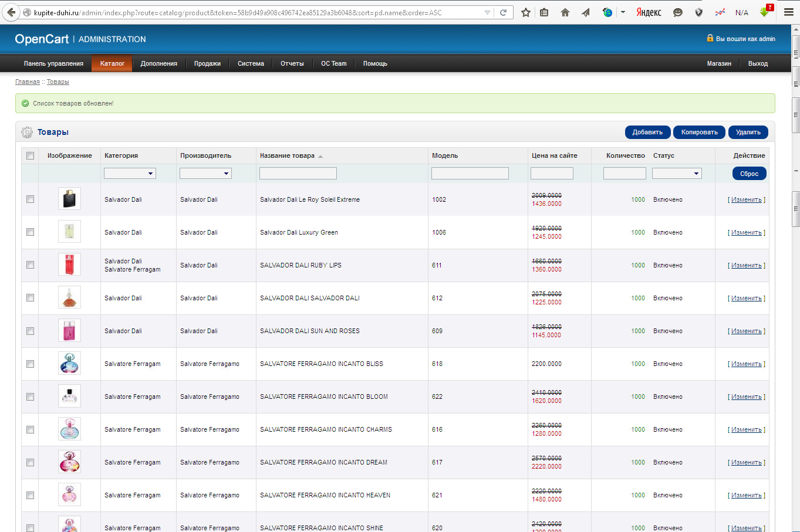
Task: Click the Главная breadcrumb link
Action: click(x=28, y=82)
